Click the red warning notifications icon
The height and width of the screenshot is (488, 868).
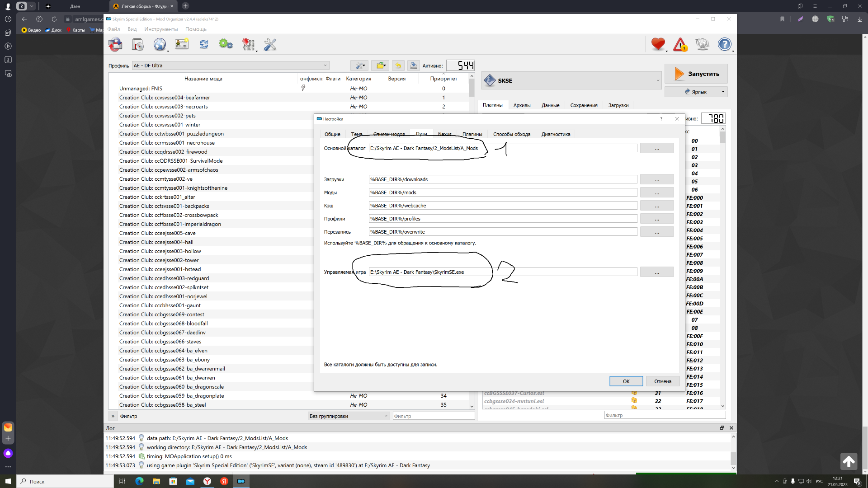pos(680,44)
